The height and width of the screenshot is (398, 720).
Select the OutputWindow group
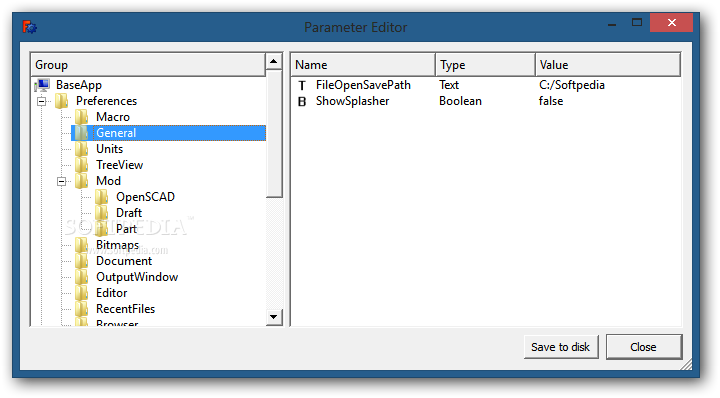pyautogui.click(x=137, y=277)
